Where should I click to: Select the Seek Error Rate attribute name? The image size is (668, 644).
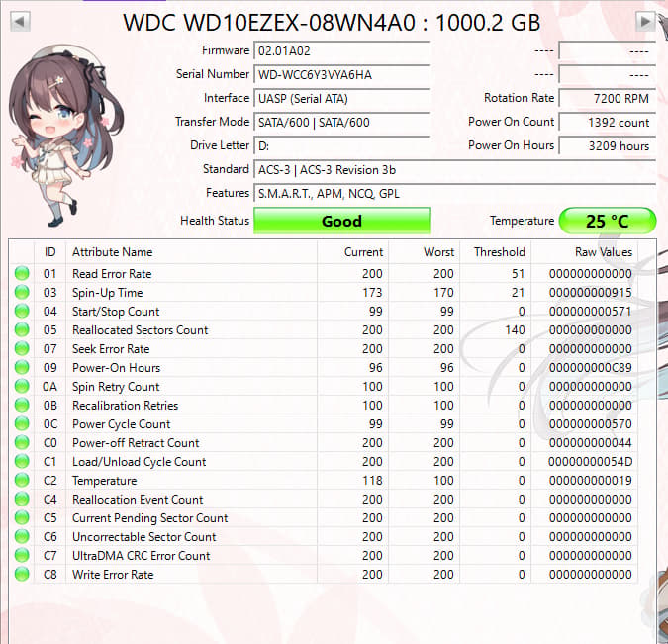(x=111, y=349)
